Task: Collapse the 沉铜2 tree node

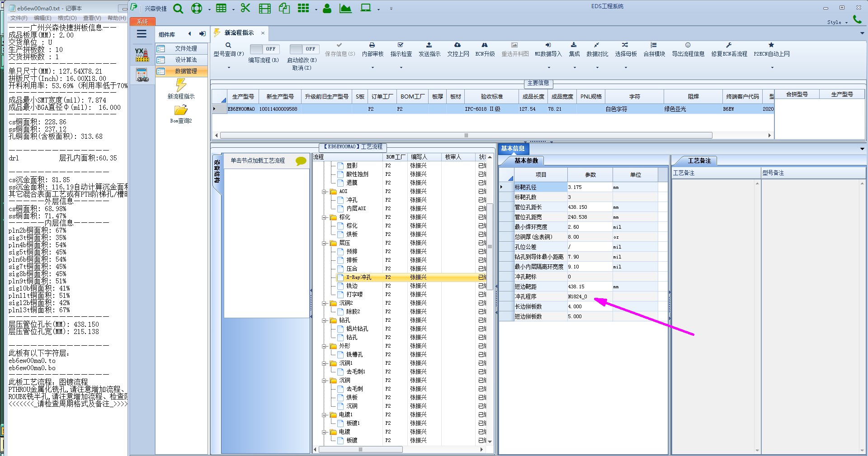Action: point(324,303)
